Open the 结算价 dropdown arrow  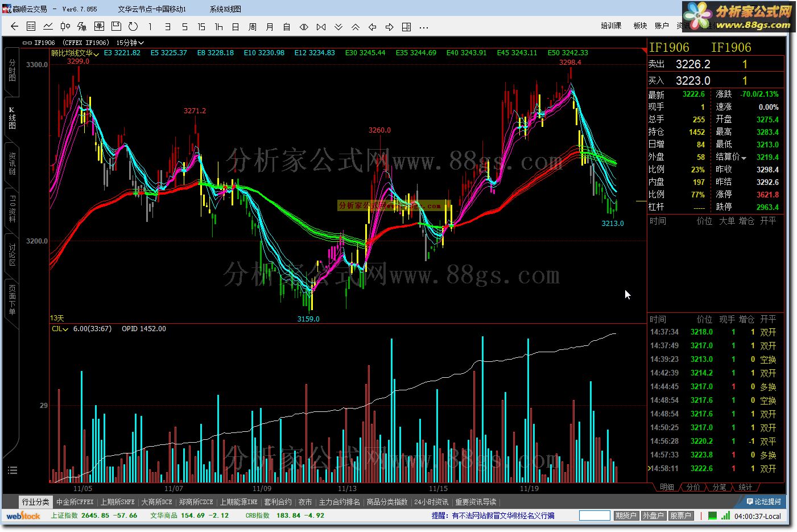tap(744, 158)
